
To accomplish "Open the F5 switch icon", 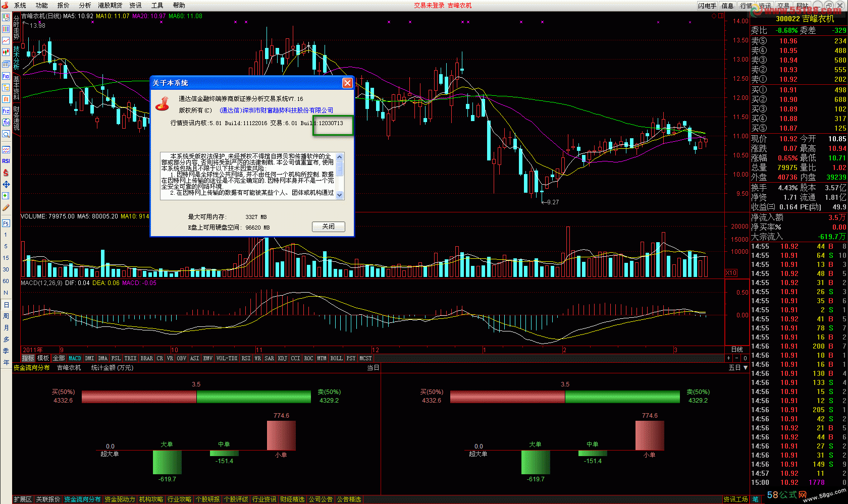I will click(x=6, y=223).
